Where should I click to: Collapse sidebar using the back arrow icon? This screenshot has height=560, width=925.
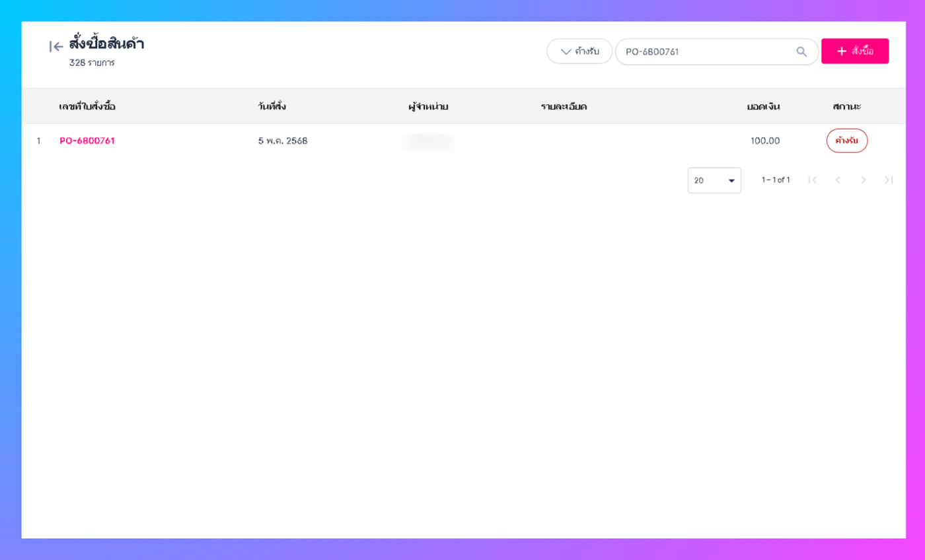[56, 47]
